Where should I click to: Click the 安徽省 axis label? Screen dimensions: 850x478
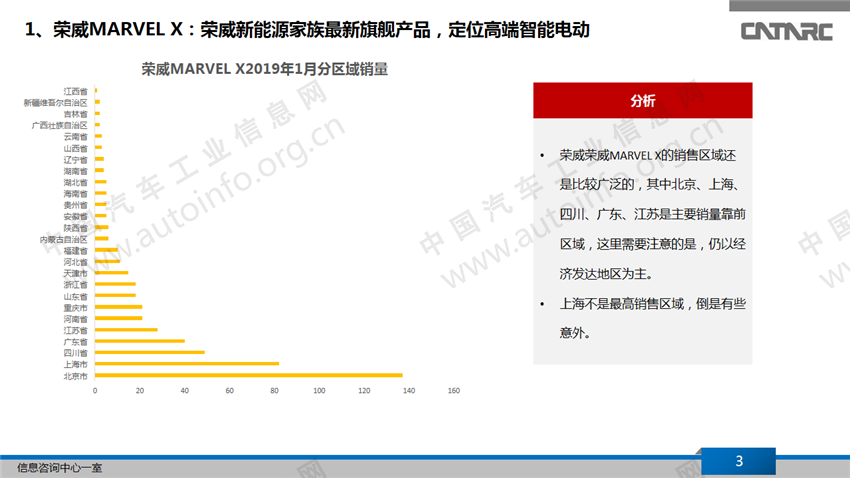75,216
